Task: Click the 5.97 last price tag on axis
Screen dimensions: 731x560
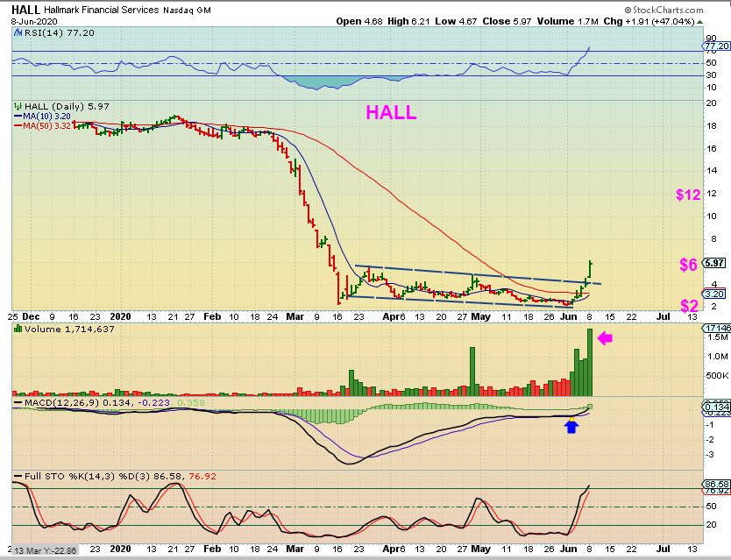Action: point(713,263)
